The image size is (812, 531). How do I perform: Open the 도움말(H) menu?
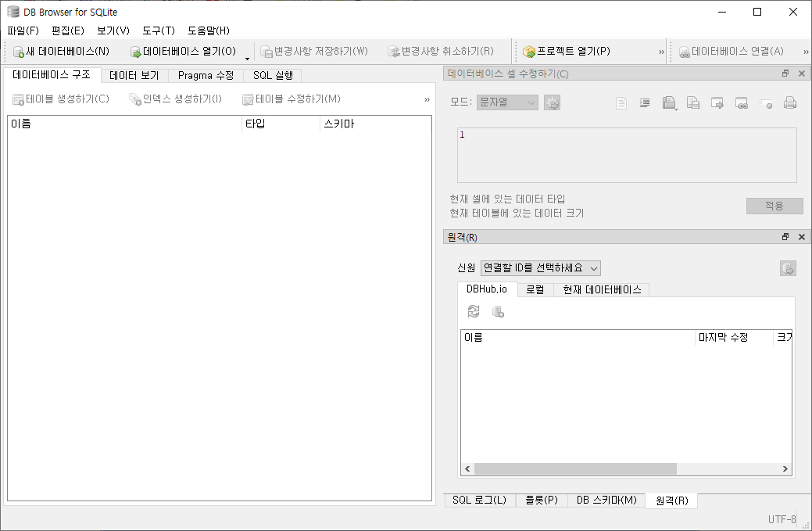[x=208, y=30]
